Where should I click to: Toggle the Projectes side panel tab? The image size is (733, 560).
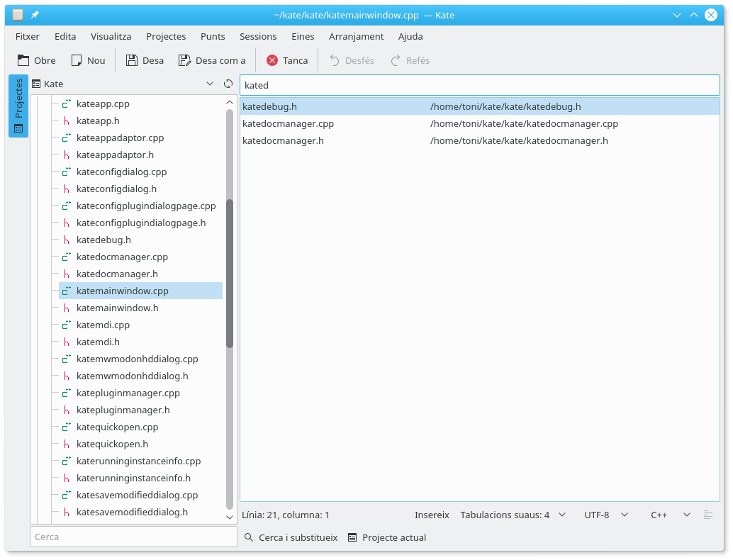click(18, 106)
